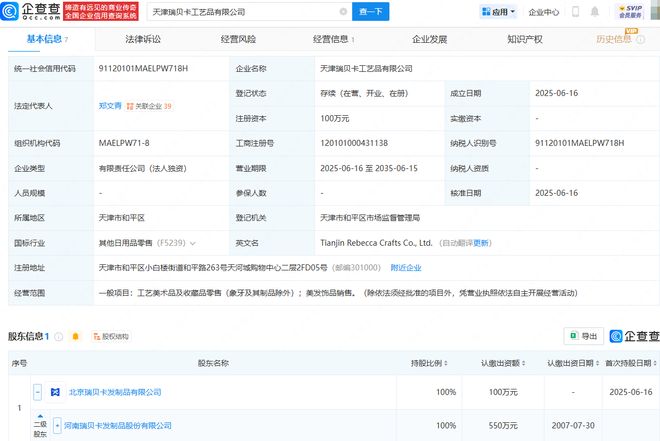Viewport: 660px width, 441px height.
Task: Switch to the 企业发展 tab
Action: coord(429,39)
